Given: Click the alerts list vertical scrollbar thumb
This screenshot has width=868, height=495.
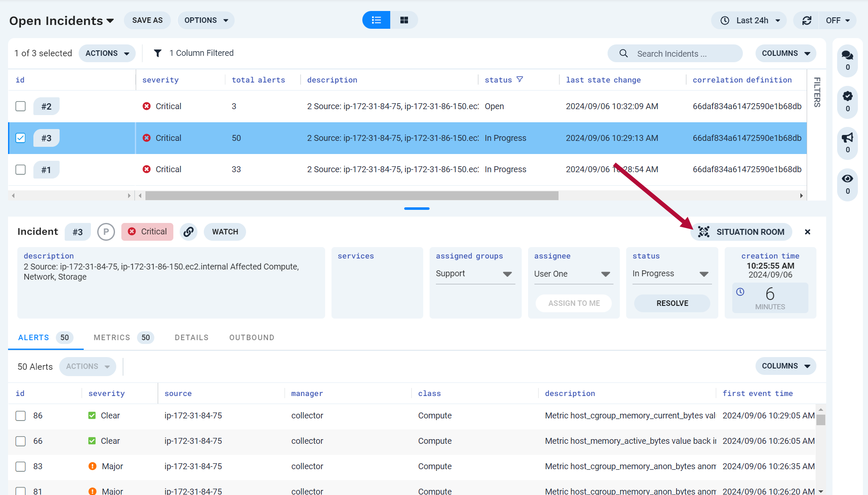Looking at the screenshot, I should [821, 420].
